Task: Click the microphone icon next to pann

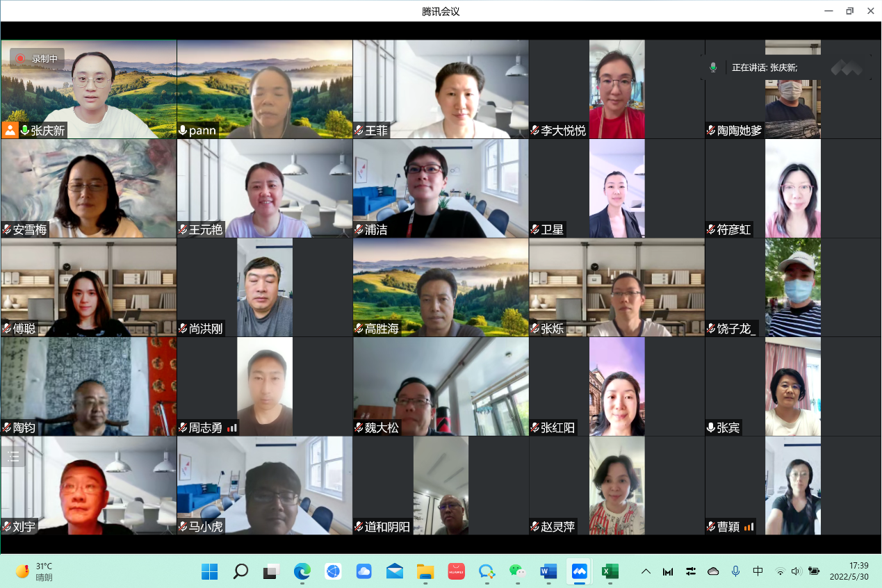Action: click(183, 130)
